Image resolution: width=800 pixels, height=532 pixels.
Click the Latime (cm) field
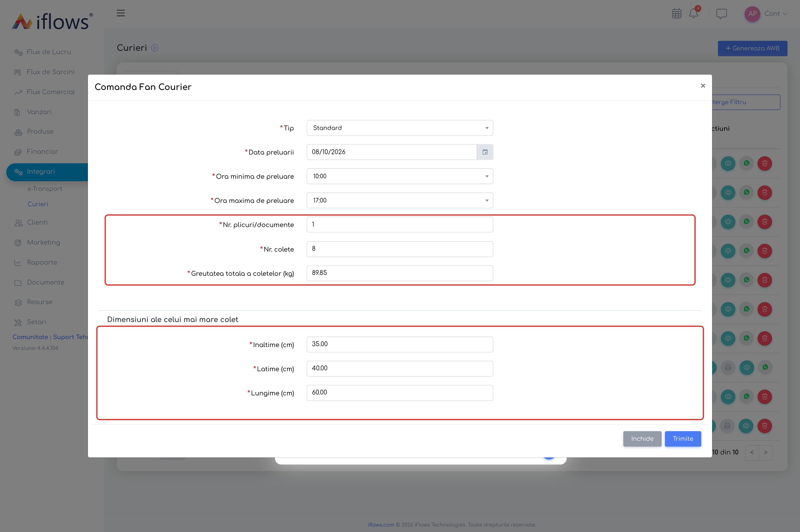[x=400, y=368]
